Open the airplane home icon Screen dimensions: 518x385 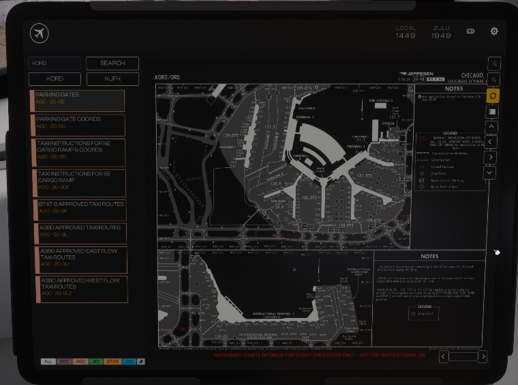[39, 33]
